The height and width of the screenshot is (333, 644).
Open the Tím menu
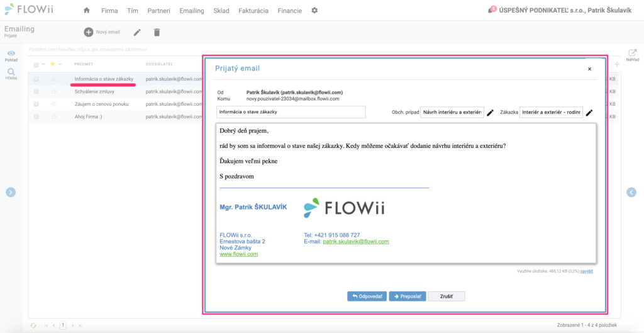tap(132, 11)
